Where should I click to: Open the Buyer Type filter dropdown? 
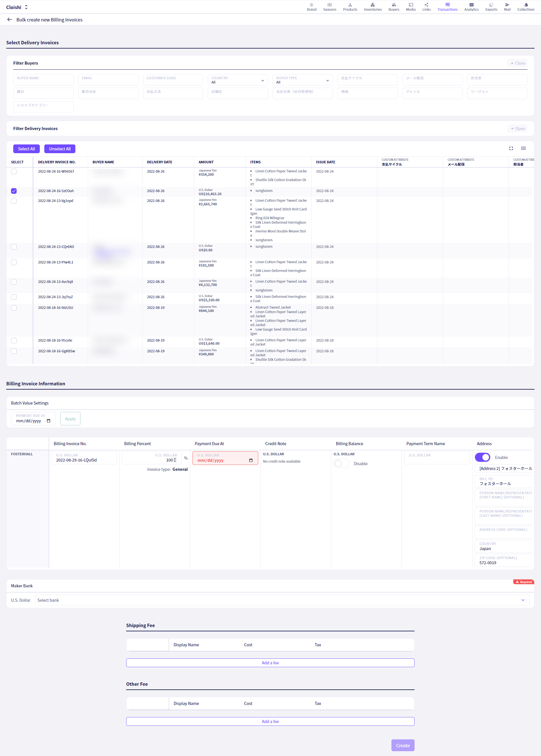pyautogui.click(x=303, y=80)
